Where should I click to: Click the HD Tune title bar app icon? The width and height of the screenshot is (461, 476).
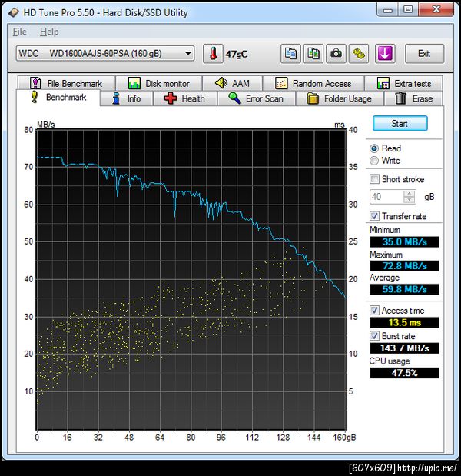tap(13, 13)
